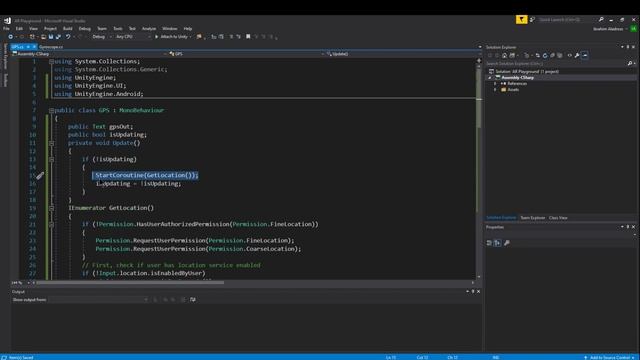Click the Save All toolbar icon
640x360 pixels.
point(58,37)
